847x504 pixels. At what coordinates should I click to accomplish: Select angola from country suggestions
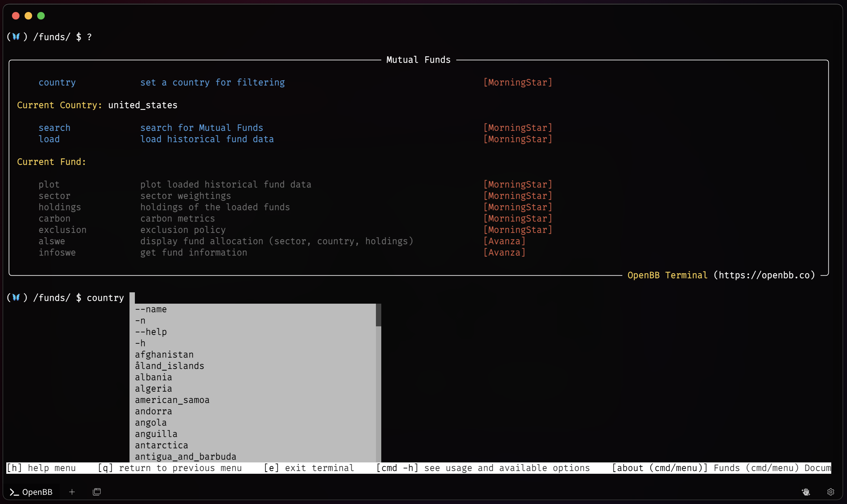coord(253,423)
